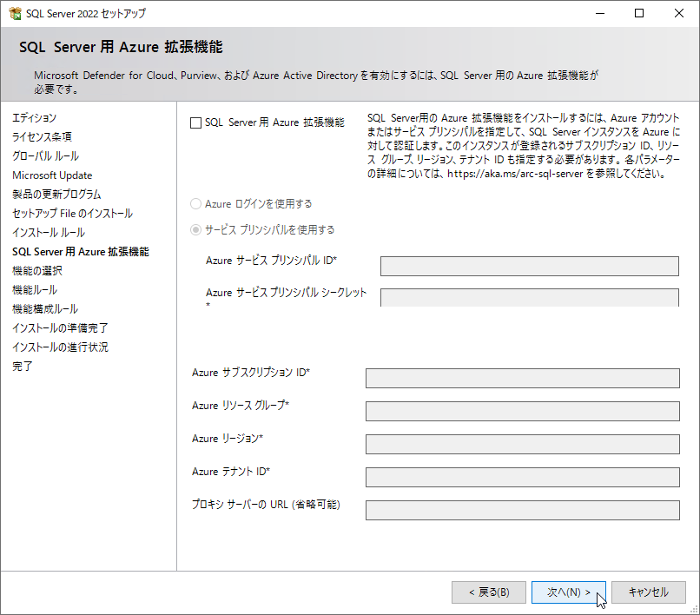This screenshot has width=700, height=615.
Task: Select the 完了 step in sidebar
Action: point(23,367)
